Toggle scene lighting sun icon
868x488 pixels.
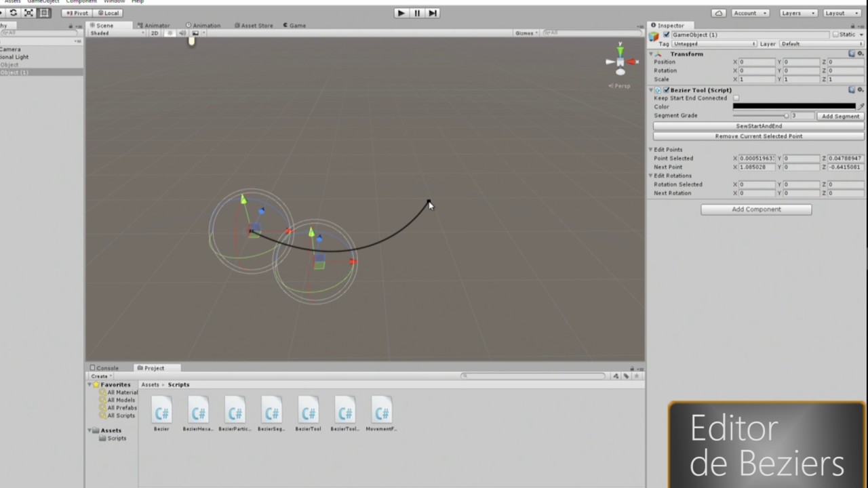170,33
